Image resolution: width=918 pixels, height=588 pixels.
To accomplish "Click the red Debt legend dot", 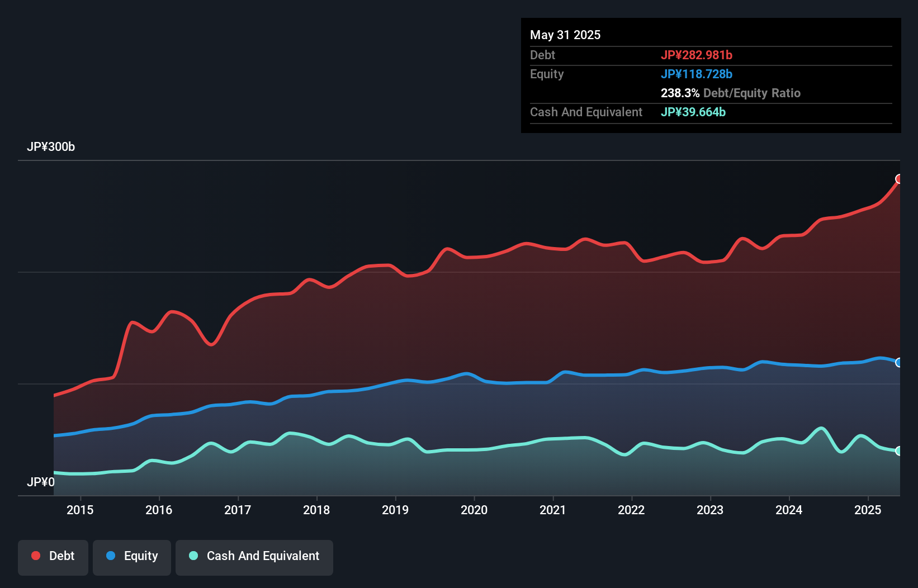I will (36, 556).
